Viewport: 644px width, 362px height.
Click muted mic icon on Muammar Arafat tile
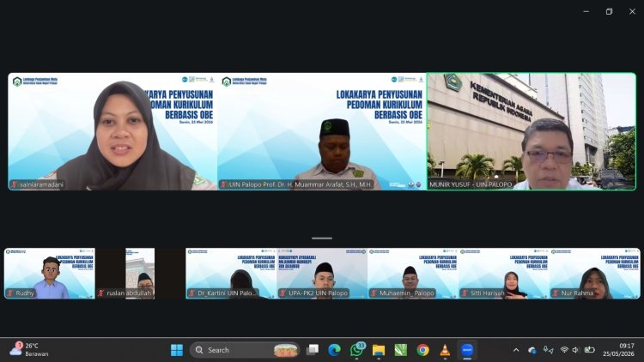pos(224,184)
